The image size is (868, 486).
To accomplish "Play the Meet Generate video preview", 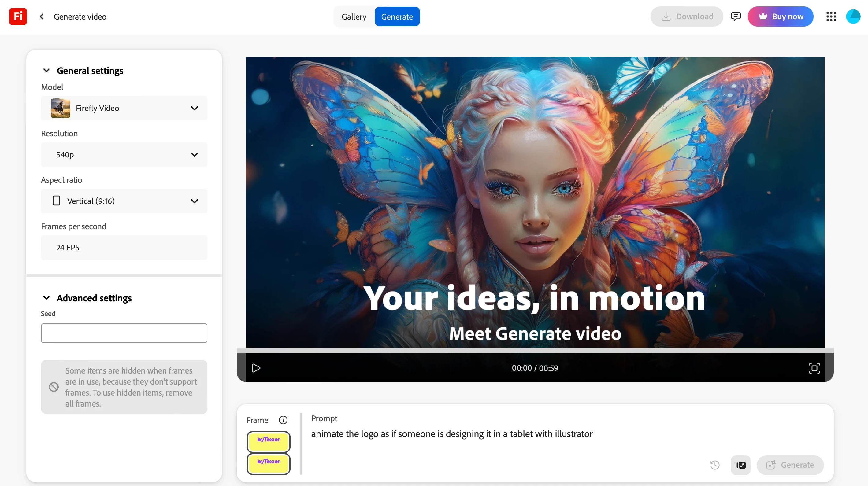I will (256, 368).
